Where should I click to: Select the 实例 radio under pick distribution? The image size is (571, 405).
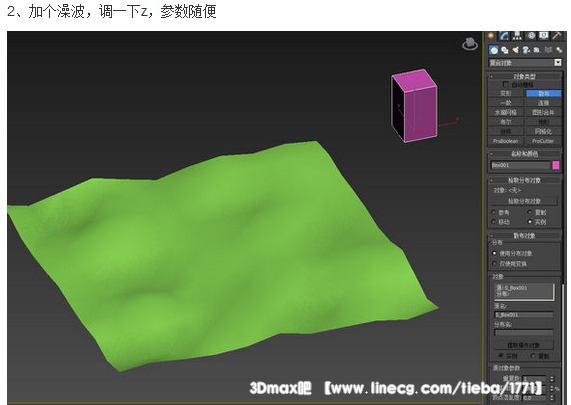click(530, 221)
